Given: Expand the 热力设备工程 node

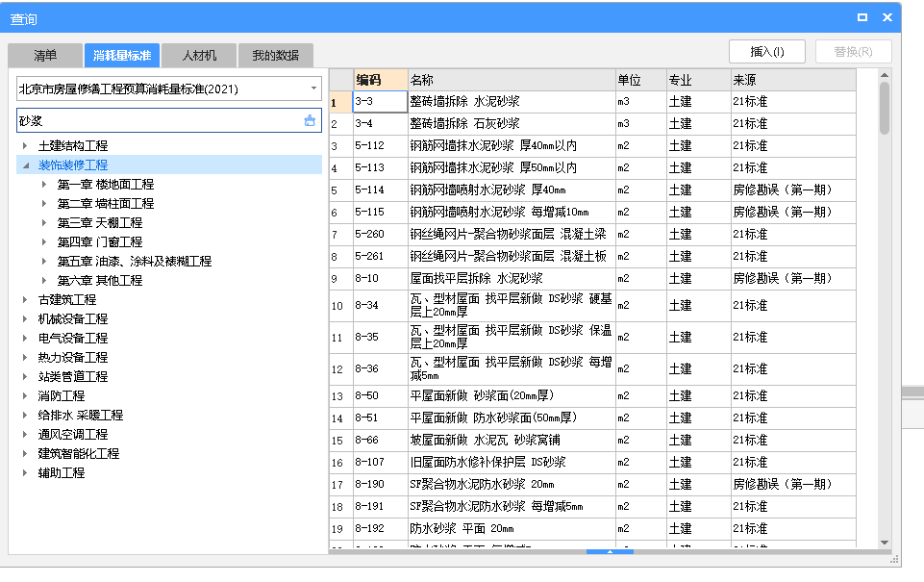Looking at the screenshot, I should tap(25, 357).
